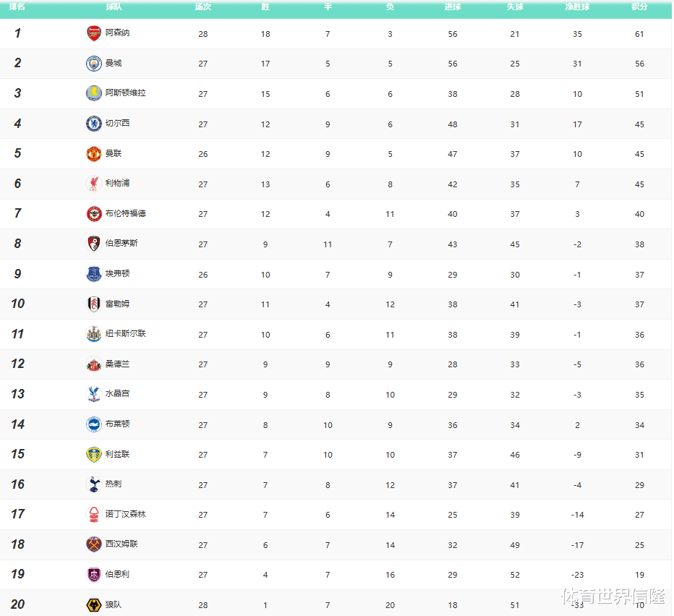Click the Tottenham (热刺) crest icon

pyautogui.click(x=94, y=484)
